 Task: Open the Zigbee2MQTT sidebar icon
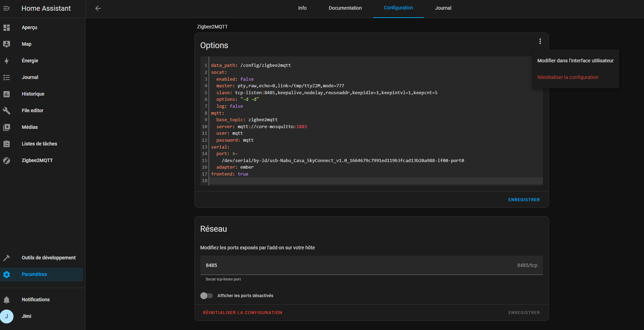[7, 160]
